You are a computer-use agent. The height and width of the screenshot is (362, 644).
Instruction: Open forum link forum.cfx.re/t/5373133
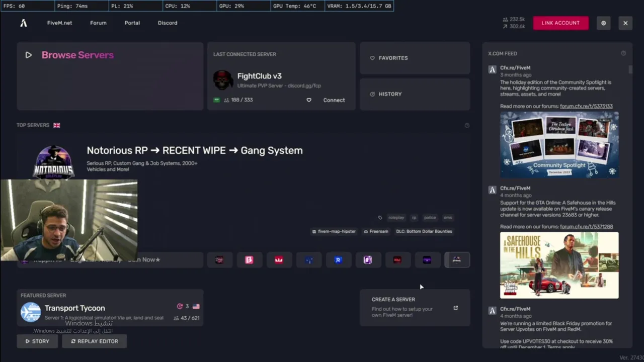586,107
